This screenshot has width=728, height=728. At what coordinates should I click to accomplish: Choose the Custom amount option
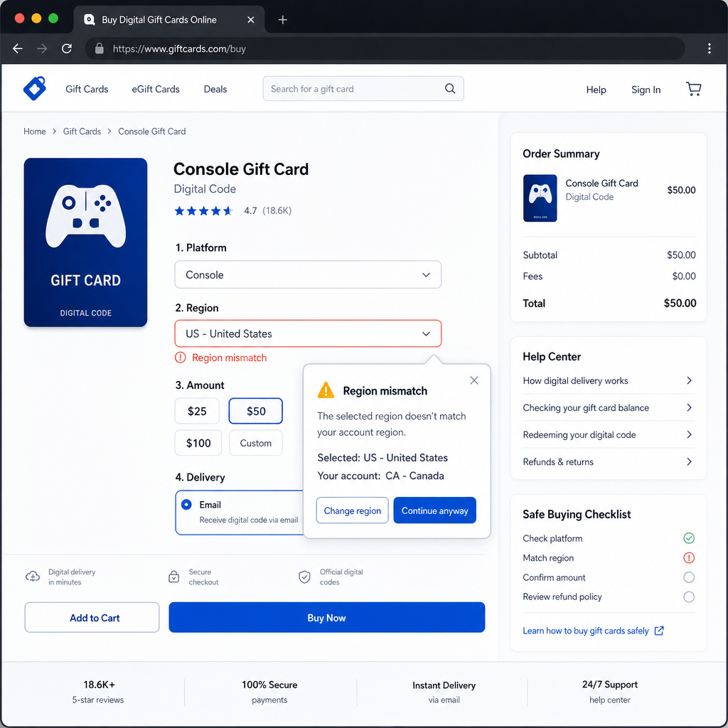(256, 443)
